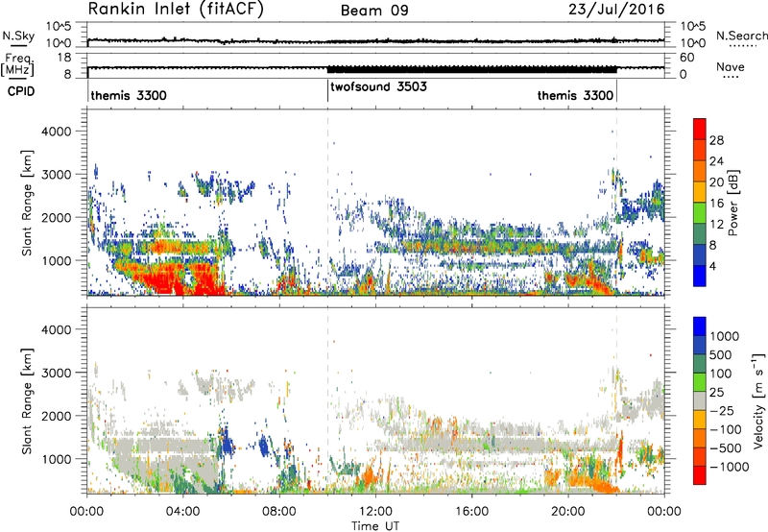Select the '04:00' time tick label
The width and height of the screenshot is (768, 532).
coord(183,512)
